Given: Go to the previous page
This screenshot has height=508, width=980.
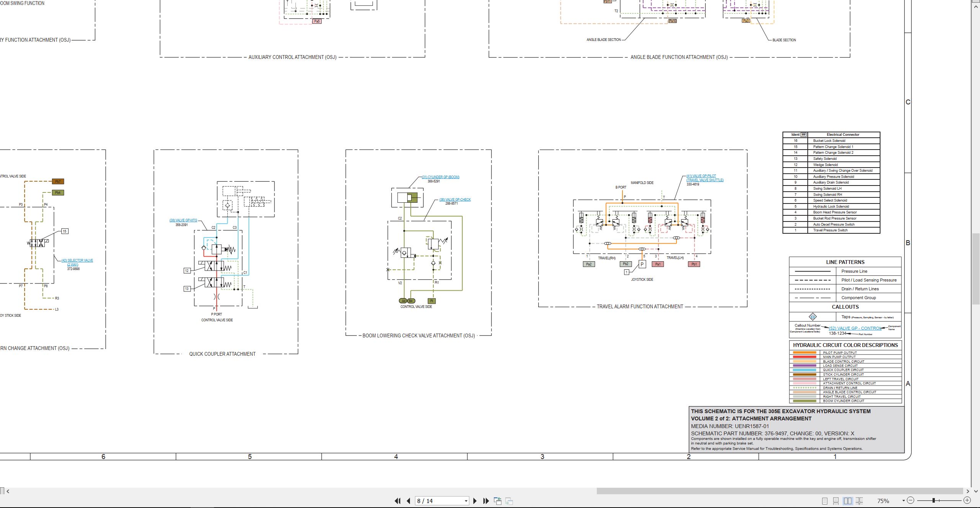Looking at the screenshot, I should click(408, 501).
